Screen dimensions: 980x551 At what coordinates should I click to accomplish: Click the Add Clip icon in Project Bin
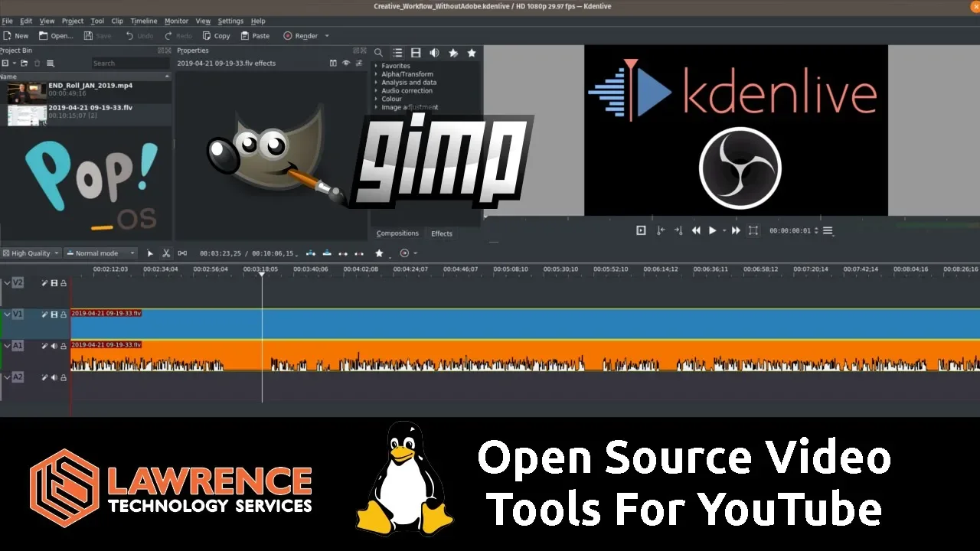(x=4, y=63)
